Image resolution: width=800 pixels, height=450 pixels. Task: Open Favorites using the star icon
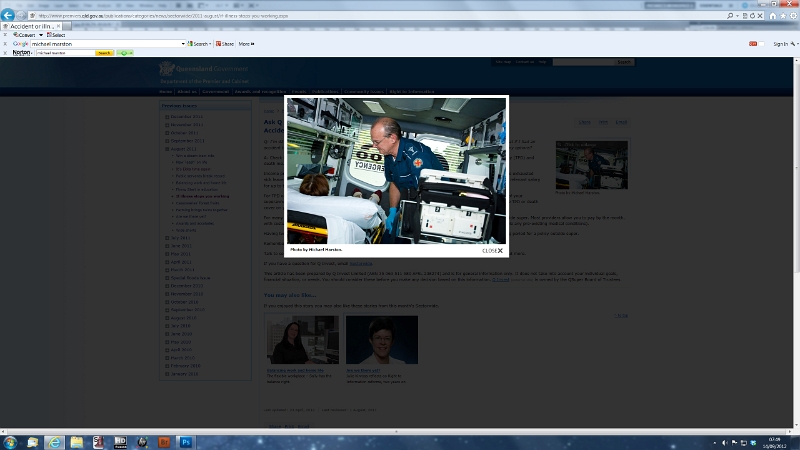point(783,16)
